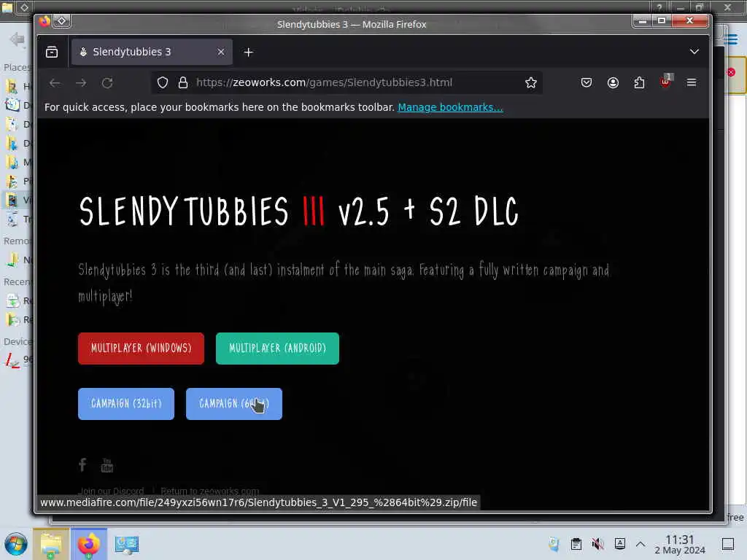Visit the Facebook page icon

82,464
